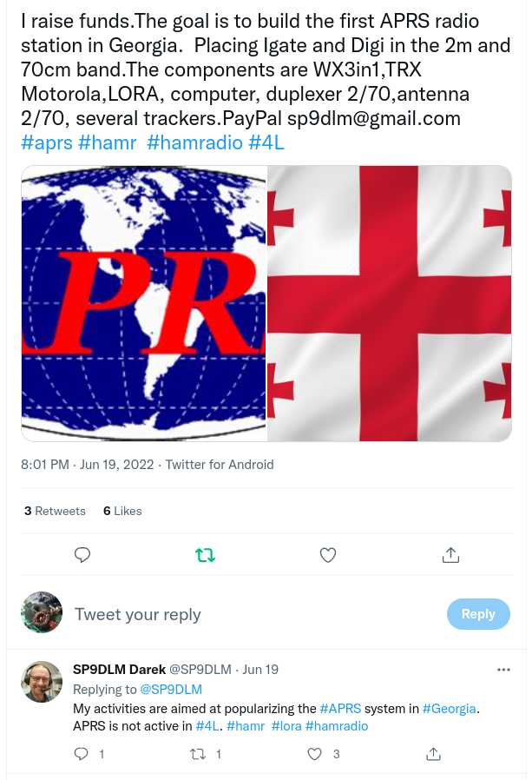Retweet Darek's reply tweet

(198, 754)
